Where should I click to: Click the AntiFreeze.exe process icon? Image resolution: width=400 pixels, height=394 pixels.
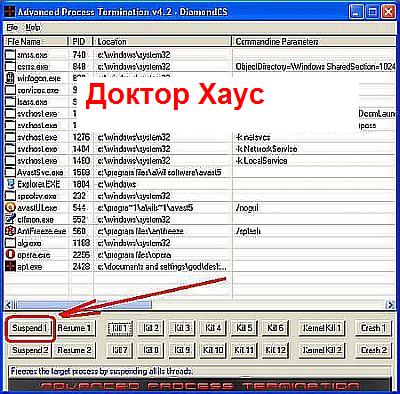[x=10, y=231]
